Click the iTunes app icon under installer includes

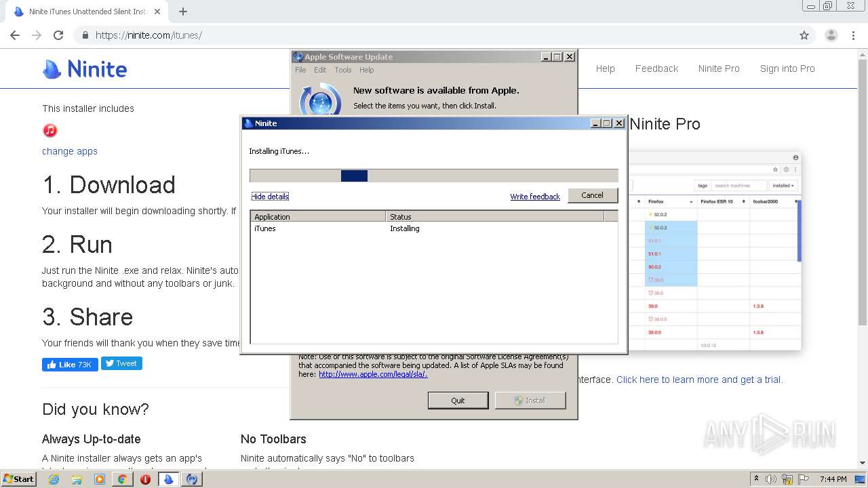click(50, 130)
